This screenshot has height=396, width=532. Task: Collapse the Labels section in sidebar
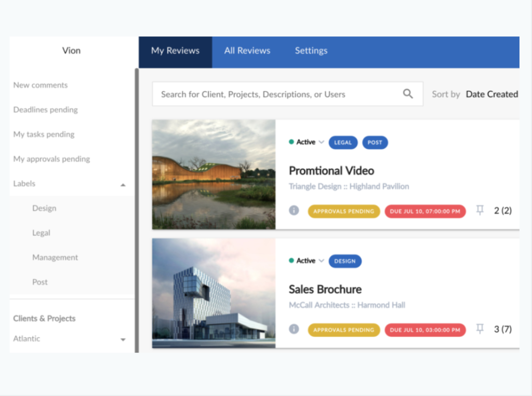coord(123,184)
